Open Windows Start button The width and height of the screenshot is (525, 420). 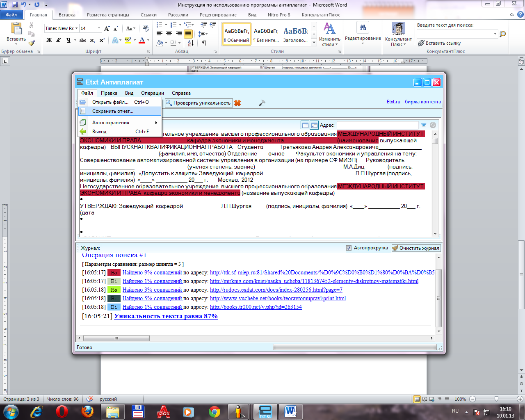tap(11, 411)
